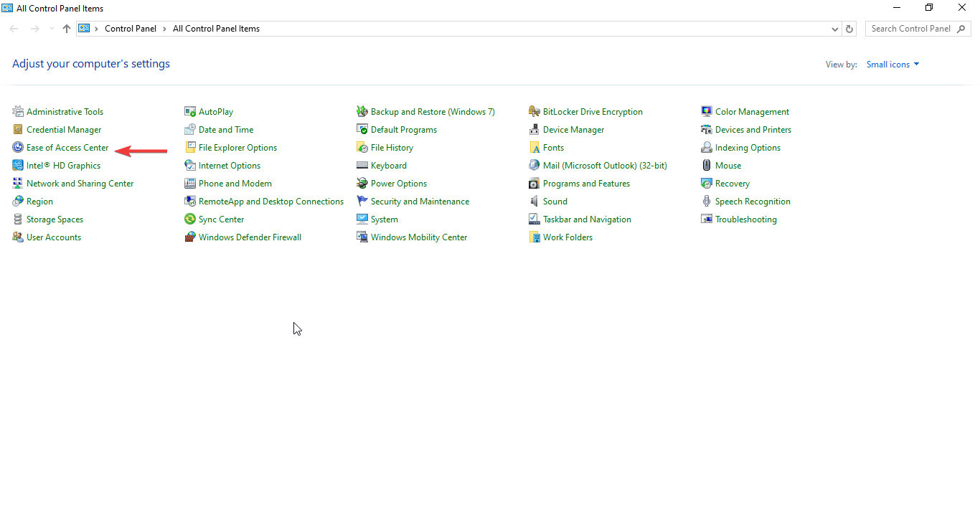Open Speech Recognition
Viewport: 980px width, 520px height.
pyautogui.click(x=753, y=201)
